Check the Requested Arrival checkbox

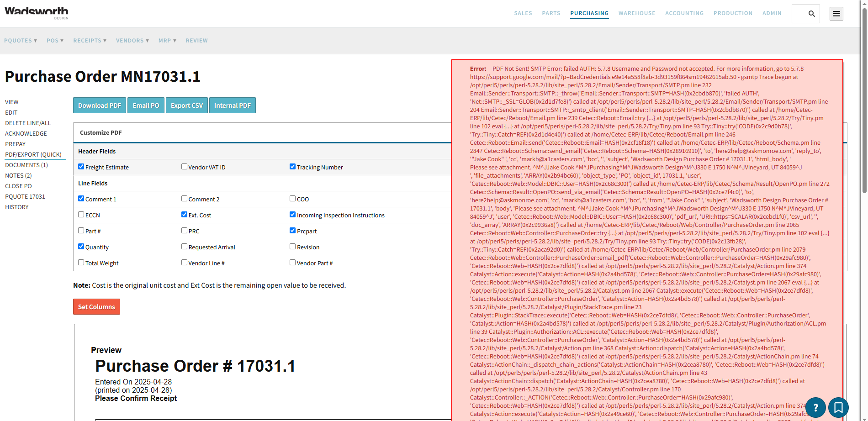pos(184,247)
